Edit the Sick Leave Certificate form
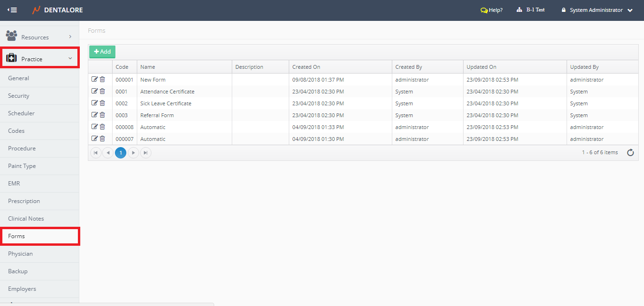Image resolution: width=644 pixels, height=306 pixels. click(95, 103)
